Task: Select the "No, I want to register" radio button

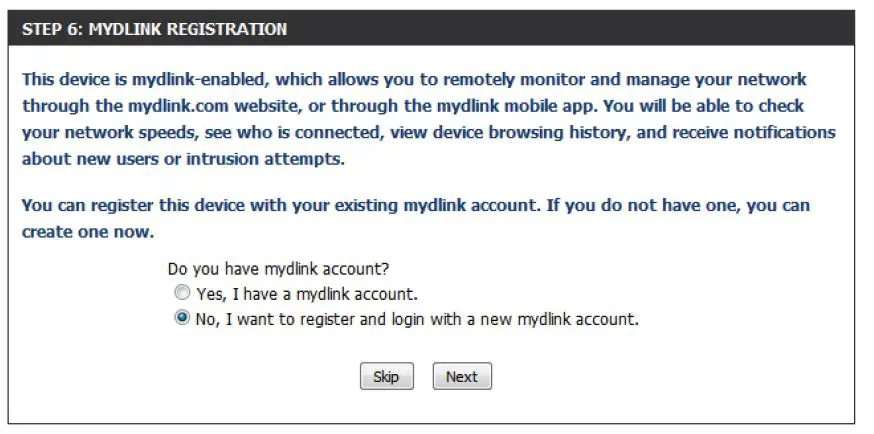Action: 181,319
